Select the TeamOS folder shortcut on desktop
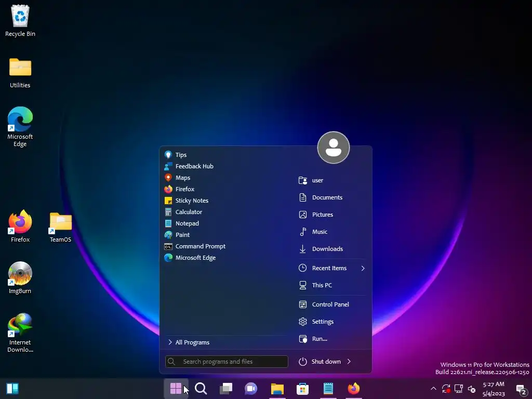Viewport: 532px width, 399px height. (60, 228)
